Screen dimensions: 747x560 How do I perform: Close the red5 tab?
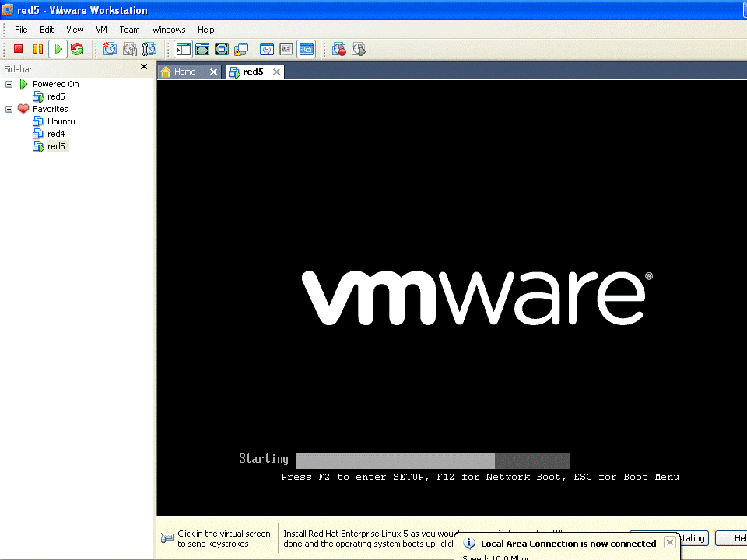(276, 72)
